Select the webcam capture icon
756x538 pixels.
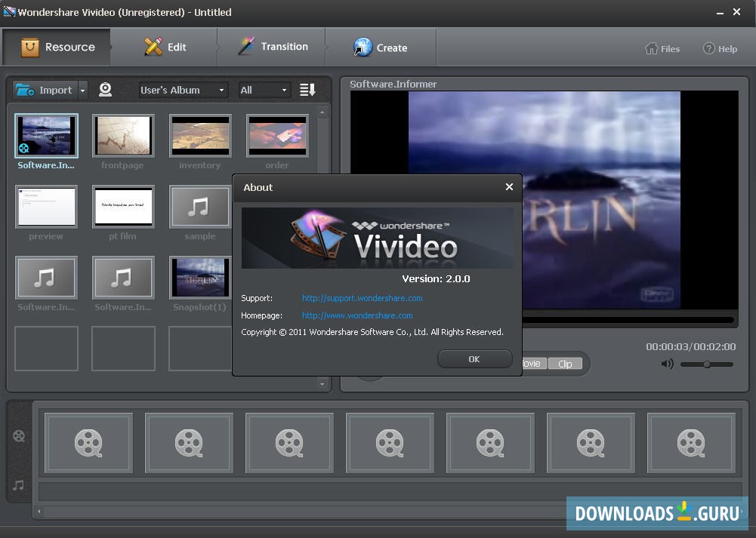click(106, 90)
